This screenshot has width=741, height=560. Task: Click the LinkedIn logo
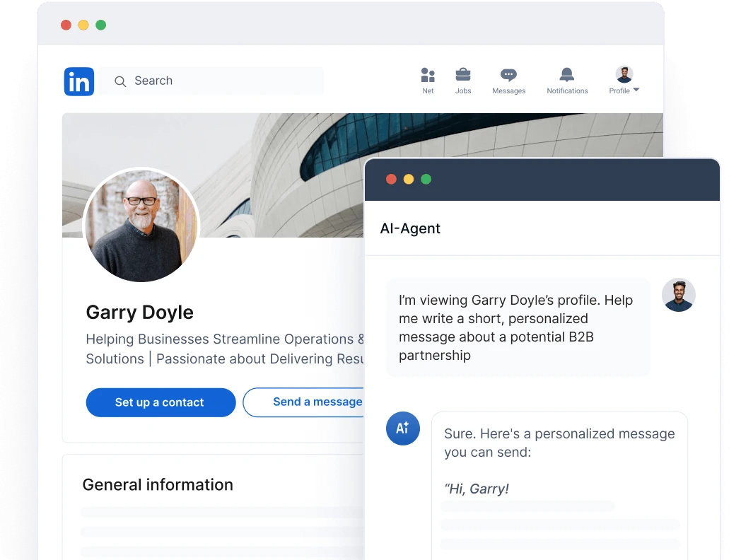point(79,81)
